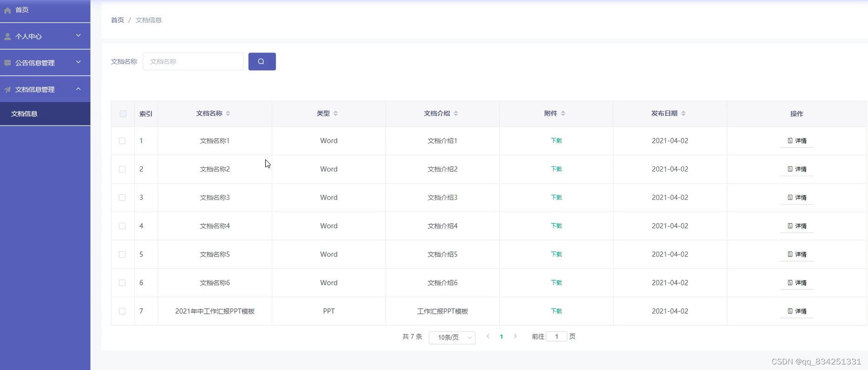Check the row 1 checkbox
Viewport: 868px width, 370px height.
(x=122, y=140)
